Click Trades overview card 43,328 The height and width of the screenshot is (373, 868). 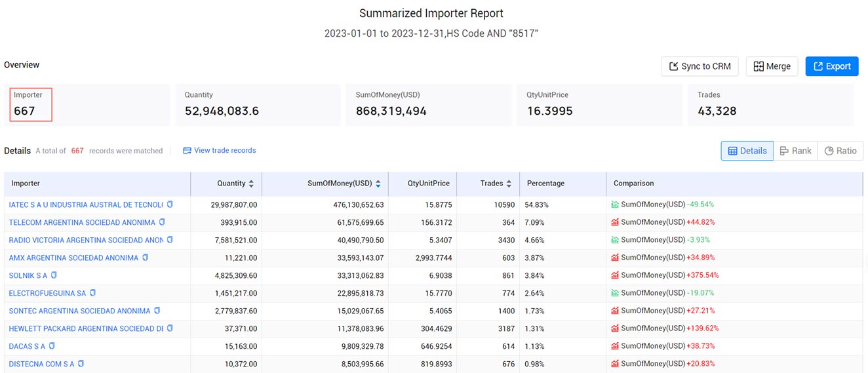coord(771,104)
